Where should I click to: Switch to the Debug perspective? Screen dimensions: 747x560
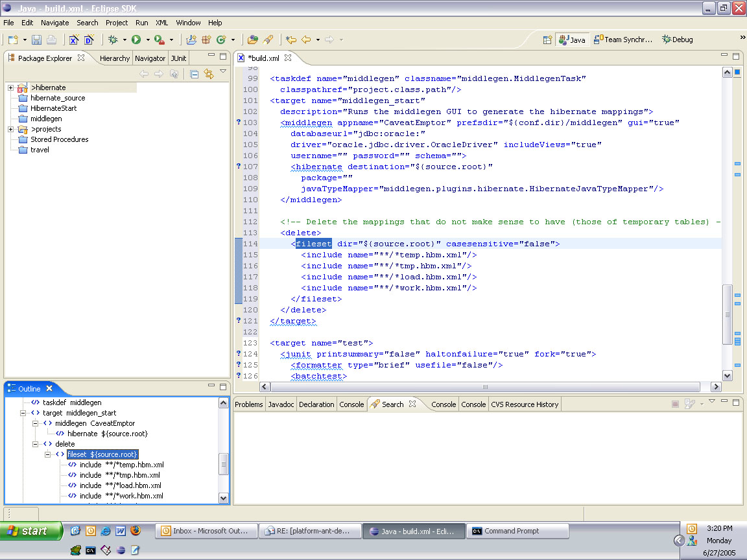click(x=678, y=40)
